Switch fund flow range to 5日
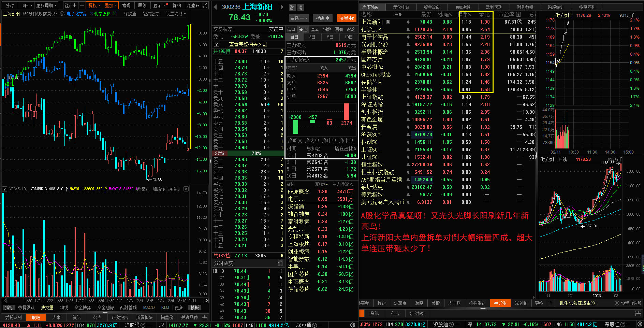This screenshot has height=328, width=644. (330, 37)
